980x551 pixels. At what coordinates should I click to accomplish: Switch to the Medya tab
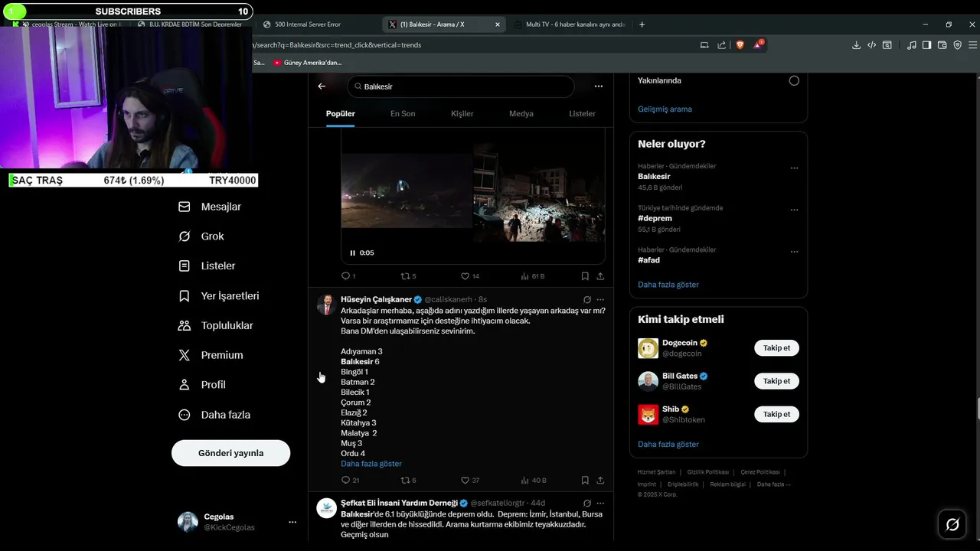click(521, 113)
